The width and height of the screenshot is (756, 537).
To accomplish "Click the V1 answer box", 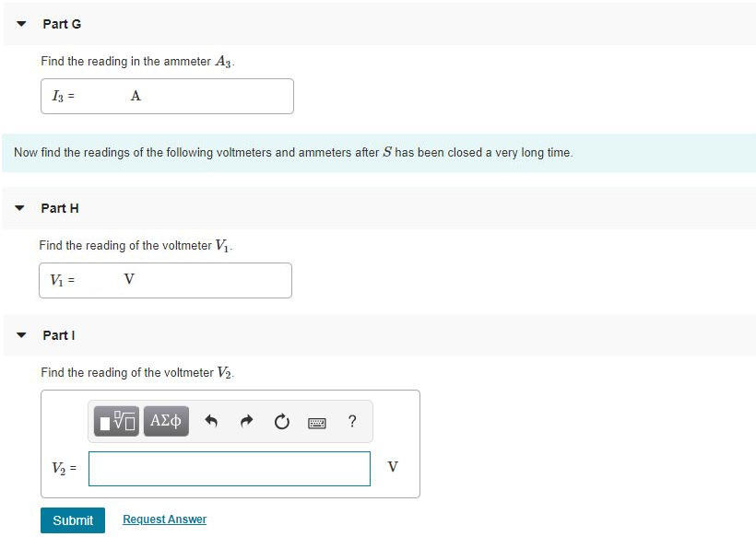I will point(165,280).
